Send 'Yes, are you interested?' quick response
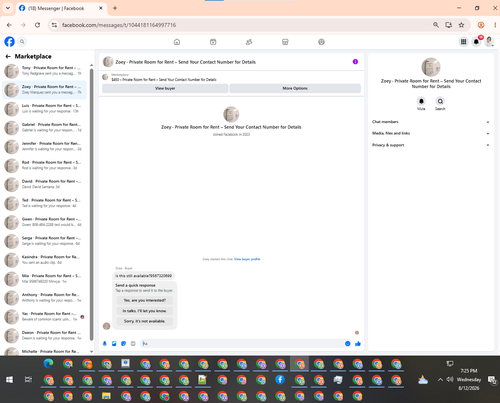 point(145,300)
